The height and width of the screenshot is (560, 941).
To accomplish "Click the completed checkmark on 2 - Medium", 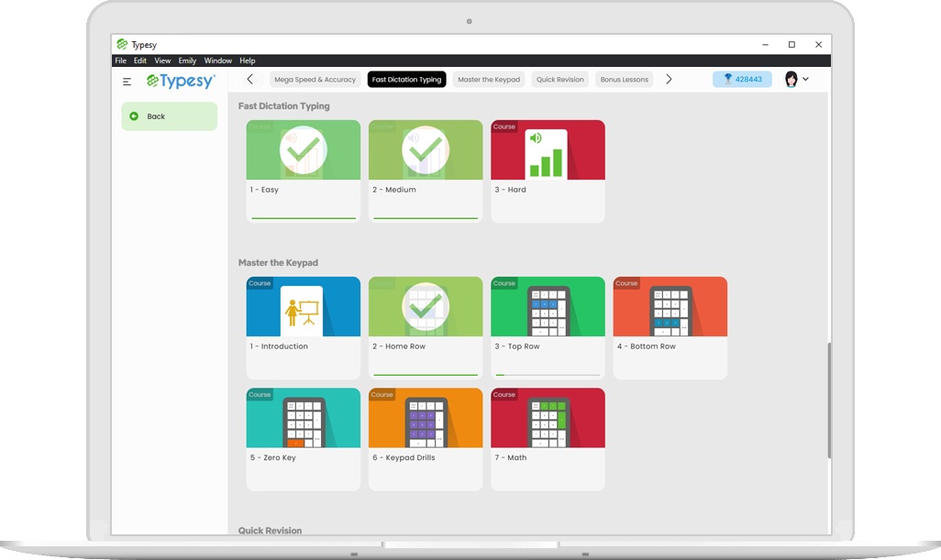I will 426,150.
